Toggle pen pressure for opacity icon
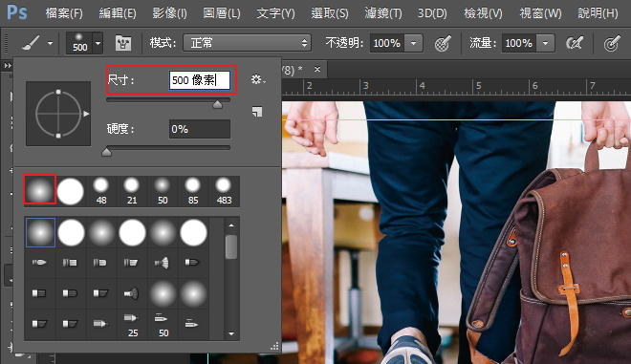Viewport: 631px width, 364px height. [443, 43]
